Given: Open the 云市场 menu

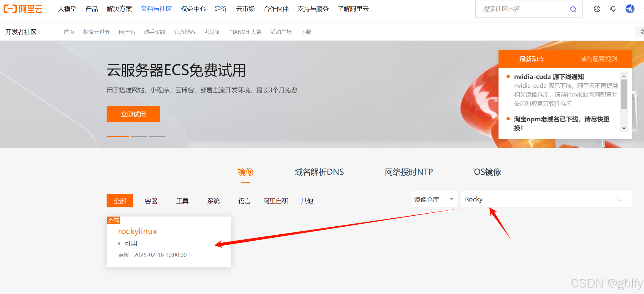Looking at the screenshot, I should (245, 9).
